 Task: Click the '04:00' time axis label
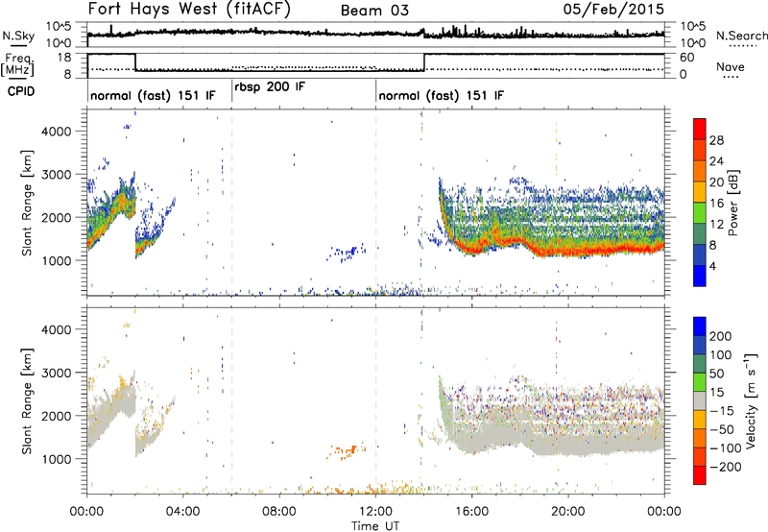183,512
